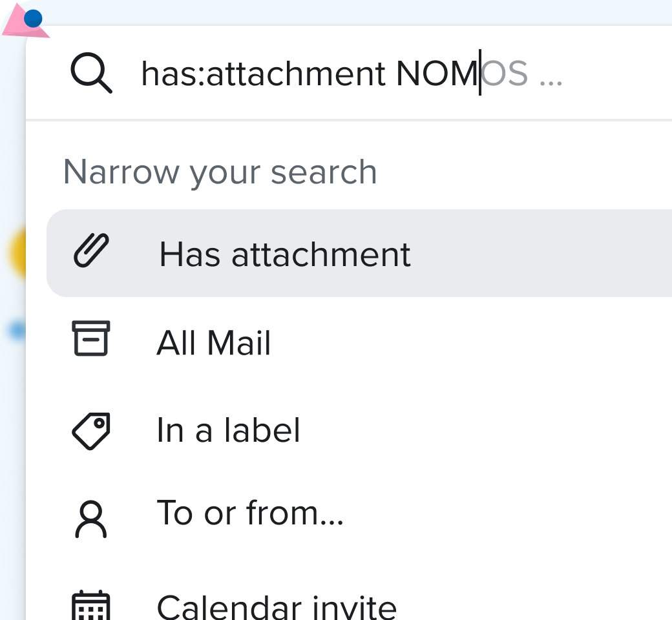Image resolution: width=672 pixels, height=620 pixels.
Task: Click the has:attachment text in search box
Action: (x=262, y=74)
